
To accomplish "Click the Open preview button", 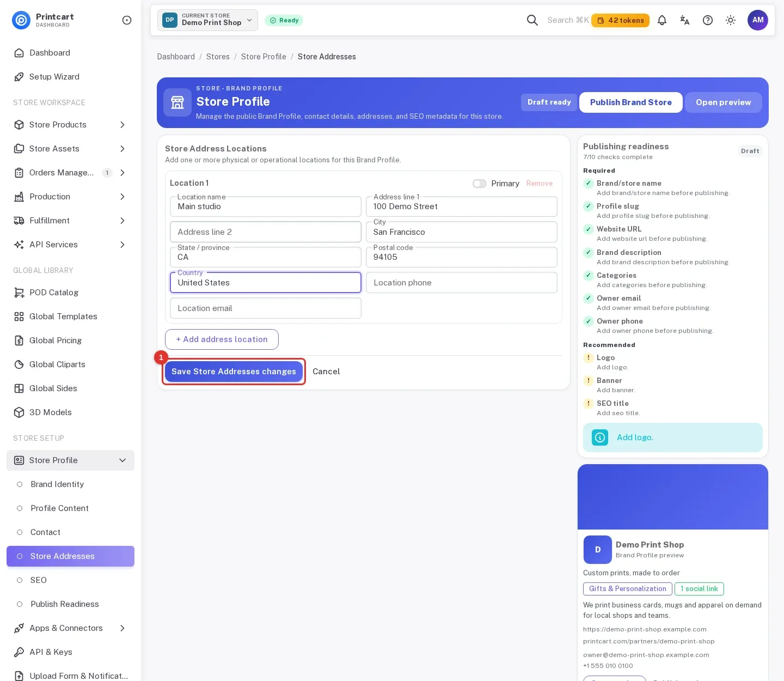I will [x=723, y=102].
